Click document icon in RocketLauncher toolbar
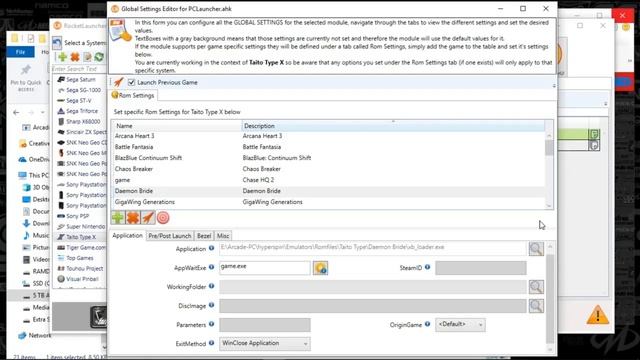 coord(87,57)
